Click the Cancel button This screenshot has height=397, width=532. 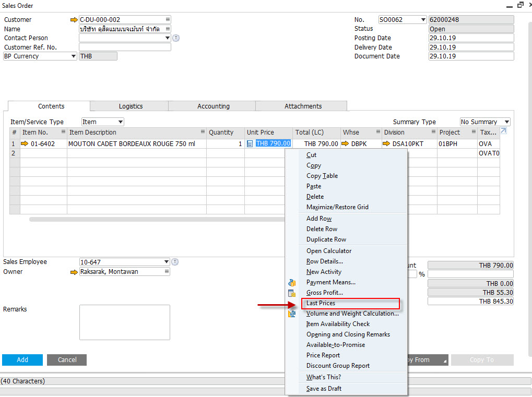(x=67, y=360)
